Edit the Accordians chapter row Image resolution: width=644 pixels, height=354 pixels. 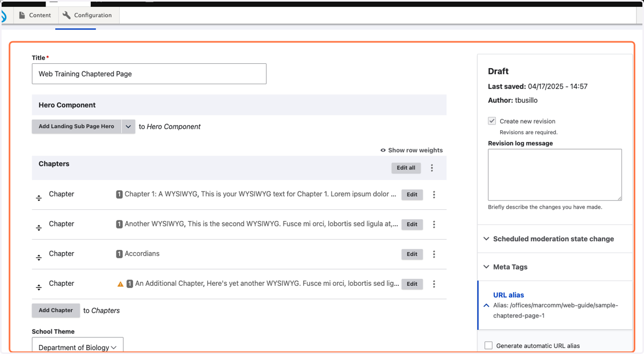click(412, 254)
